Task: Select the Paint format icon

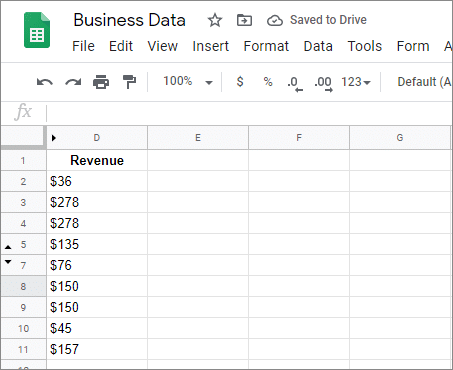Action: (x=129, y=82)
